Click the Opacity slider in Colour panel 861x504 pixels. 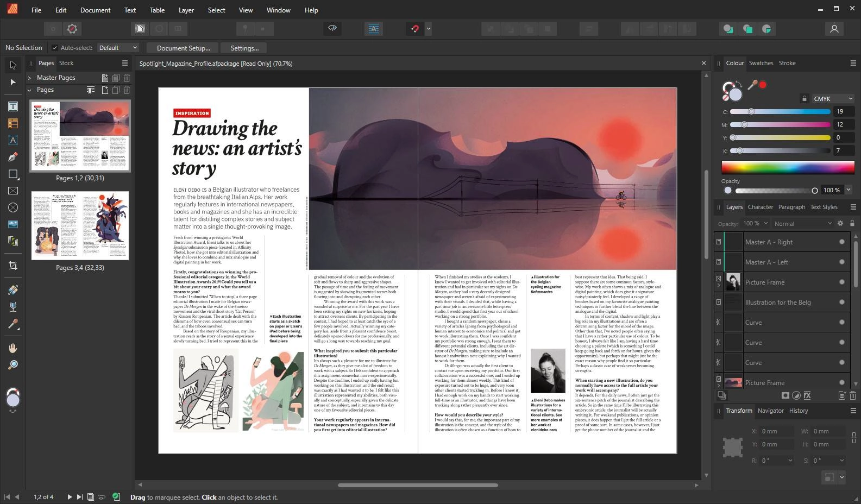coord(776,190)
